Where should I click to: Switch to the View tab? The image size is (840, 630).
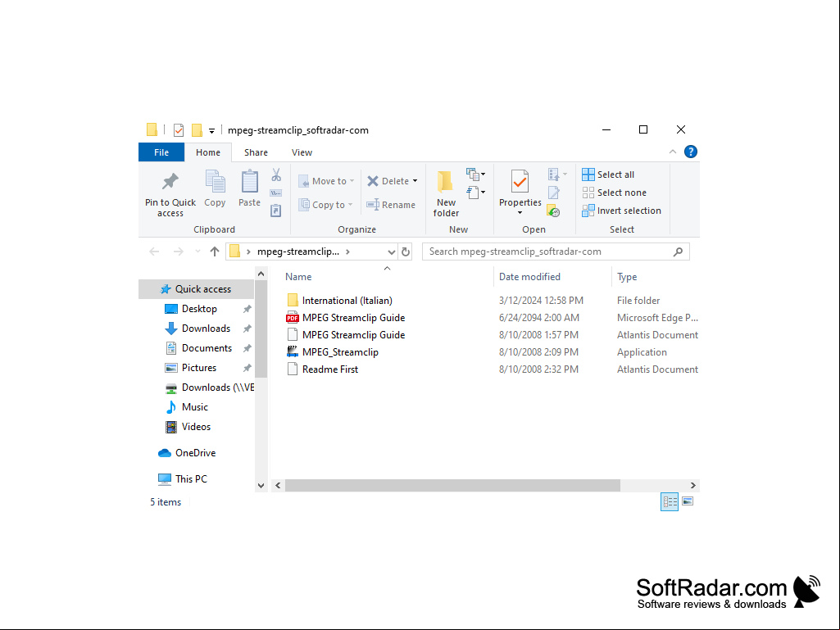pos(302,152)
